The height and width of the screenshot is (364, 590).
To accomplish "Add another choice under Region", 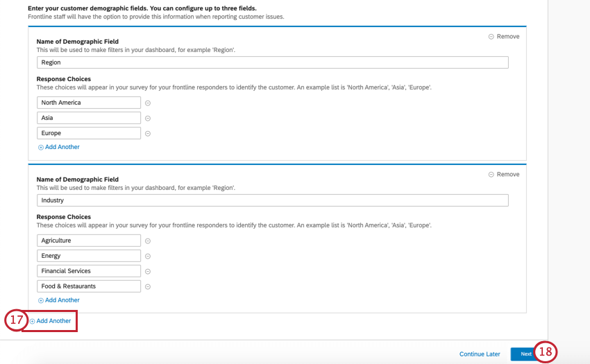I will point(59,147).
